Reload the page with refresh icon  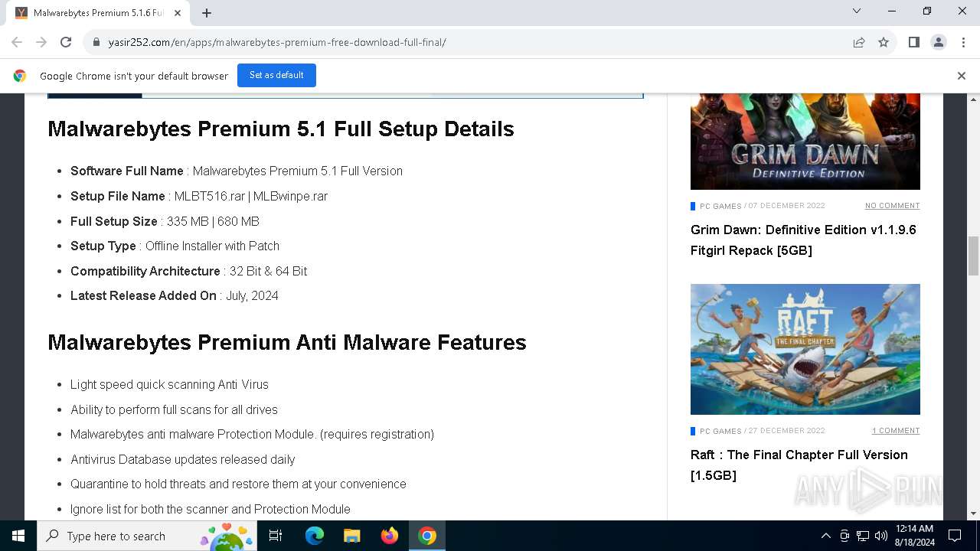pos(66,42)
